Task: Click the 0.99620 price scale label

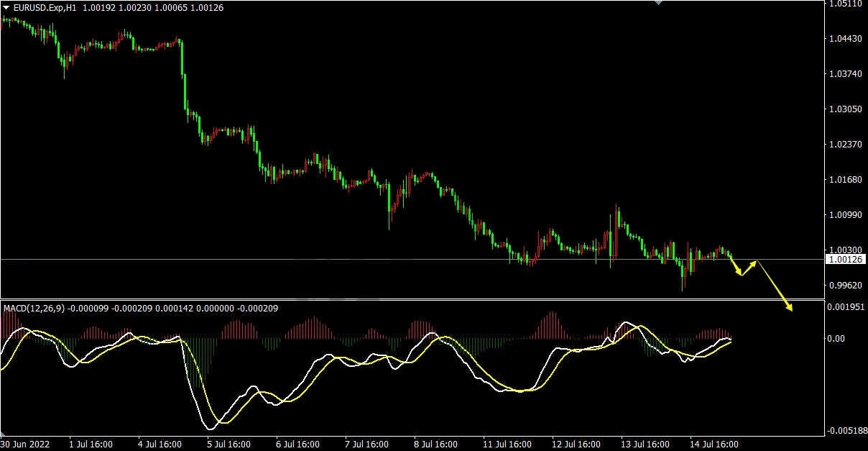Action: (846, 286)
